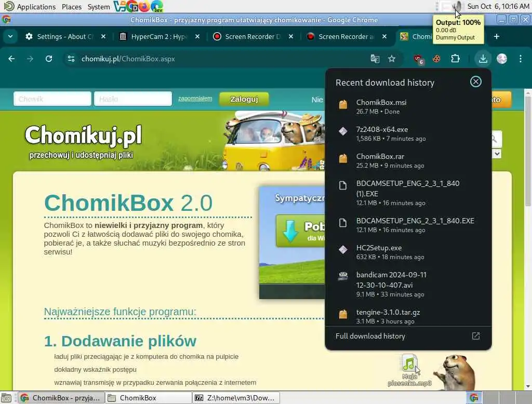
Task: Click the address bar URL
Action: point(128,59)
